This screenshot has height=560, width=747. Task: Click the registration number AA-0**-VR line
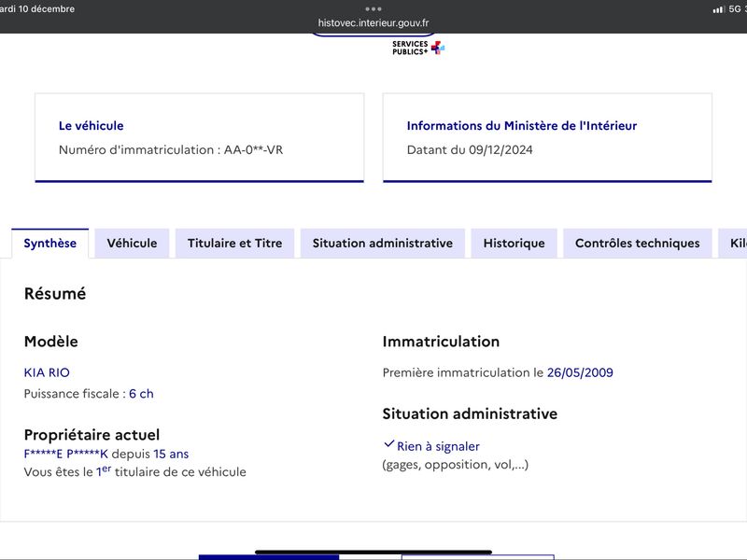171,150
